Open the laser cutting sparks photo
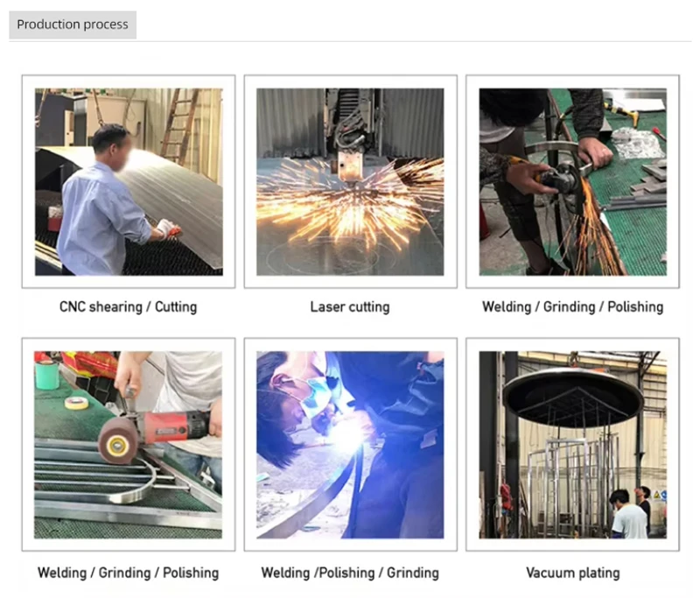Image resolution: width=700 pixels, height=598 pixels. [350, 181]
